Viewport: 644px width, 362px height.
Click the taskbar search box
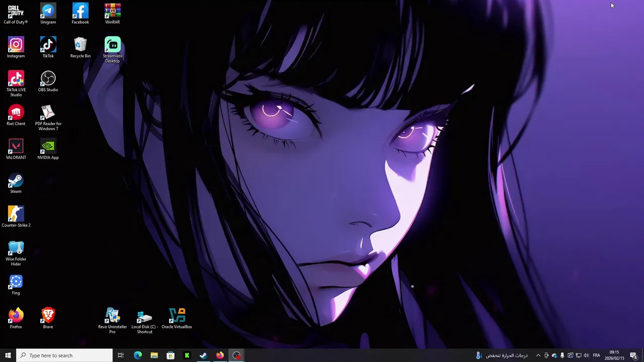point(64,355)
